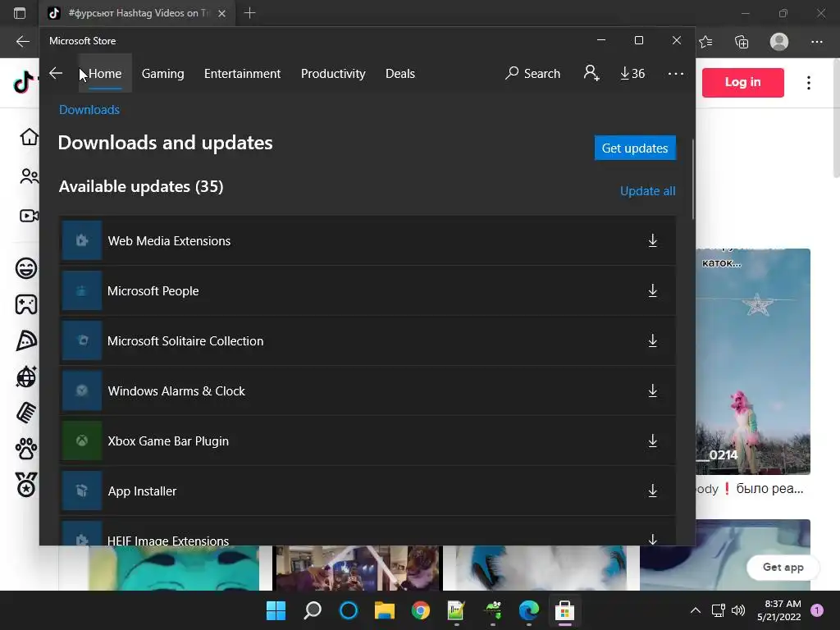Download Windows Alarms & Clock update
This screenshot has height=630, width=840.
point(652,390)
